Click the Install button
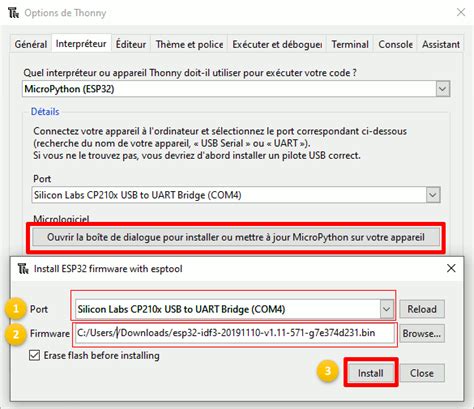474x409 pixels. [371, 373]
